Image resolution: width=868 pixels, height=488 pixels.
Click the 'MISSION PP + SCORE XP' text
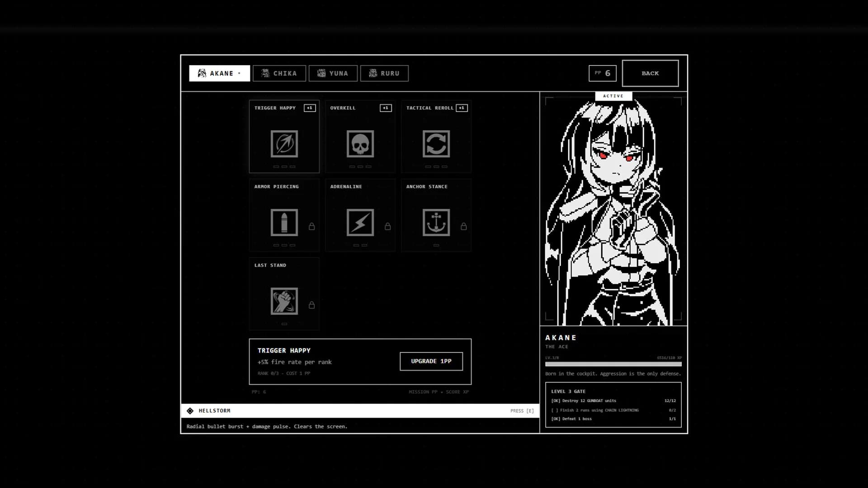point(439,392)
